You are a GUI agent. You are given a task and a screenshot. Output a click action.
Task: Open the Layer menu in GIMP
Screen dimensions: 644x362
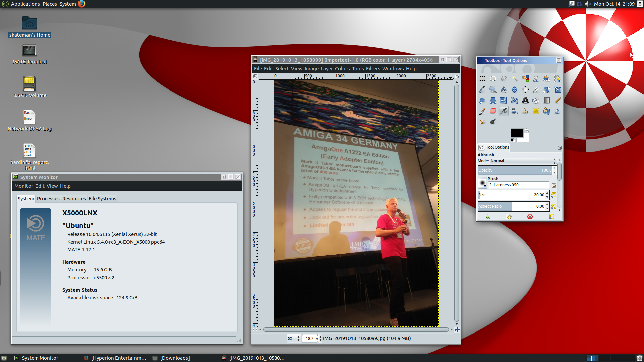[327, 69]
